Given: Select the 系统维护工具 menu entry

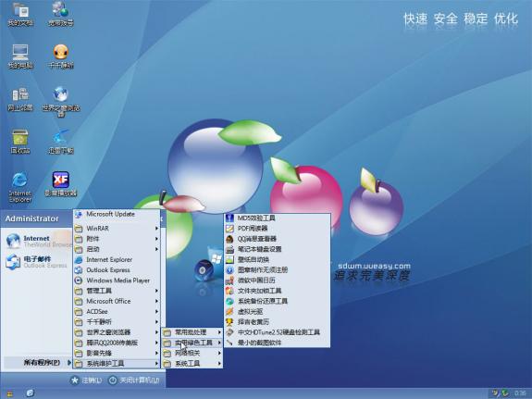Looking at the screenshot, I should pyautogui.click(x=117, y=363).
